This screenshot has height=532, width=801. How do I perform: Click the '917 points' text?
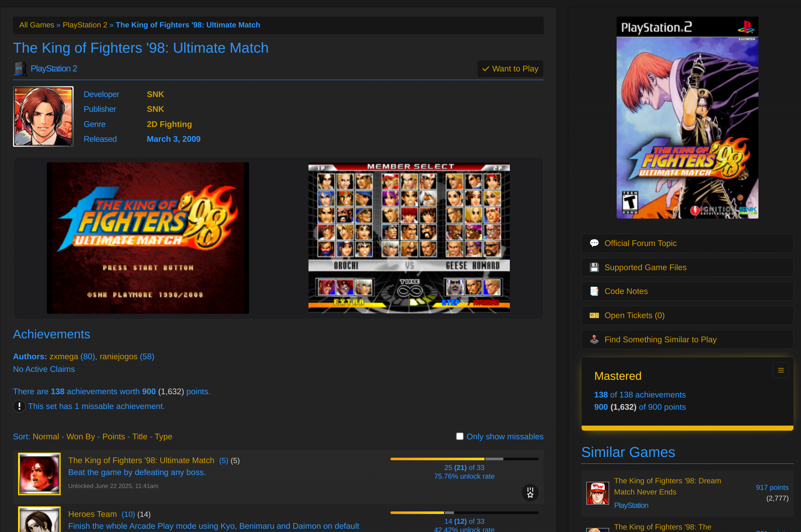tap(772, 487)
